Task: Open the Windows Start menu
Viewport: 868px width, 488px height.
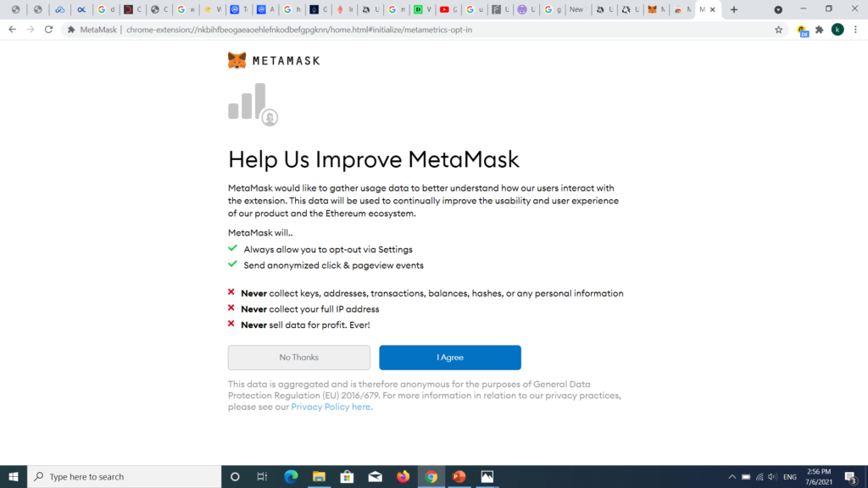Action: click(x=14, y=476)
